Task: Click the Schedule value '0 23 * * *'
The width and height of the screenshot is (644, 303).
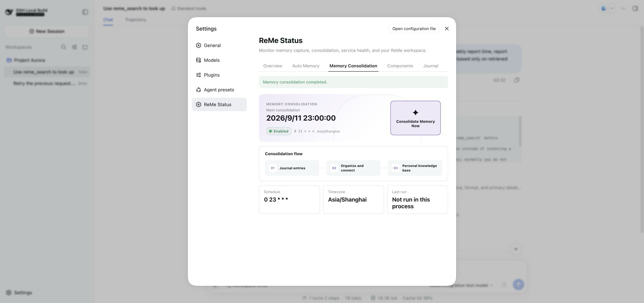Action: click(276, 200)
